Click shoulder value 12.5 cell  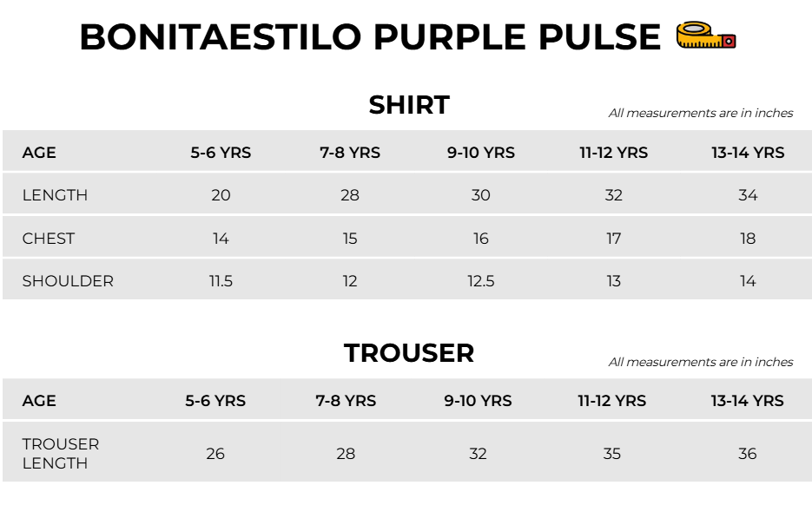point(481,281)
